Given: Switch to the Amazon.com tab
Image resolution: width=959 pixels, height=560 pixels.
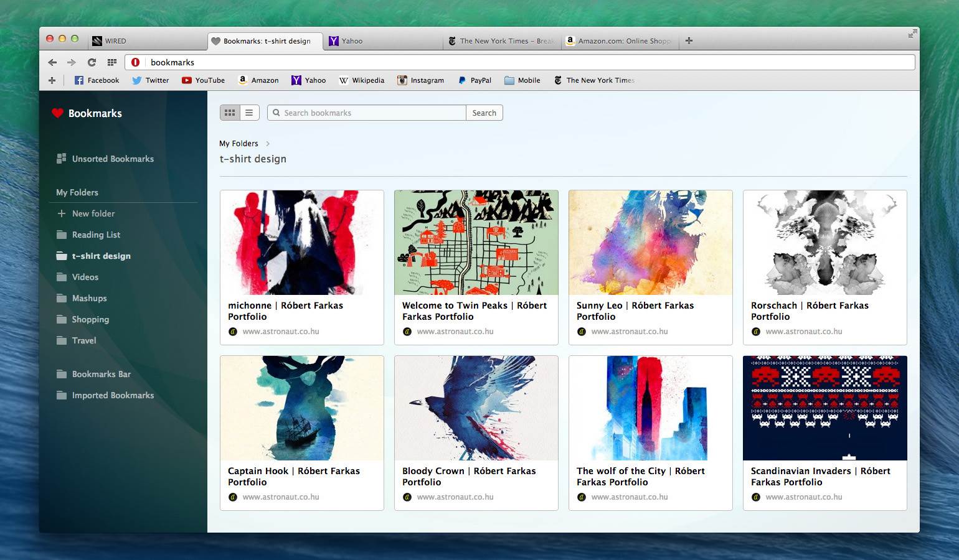Looking at the screenshot, I should coord(620,41).
